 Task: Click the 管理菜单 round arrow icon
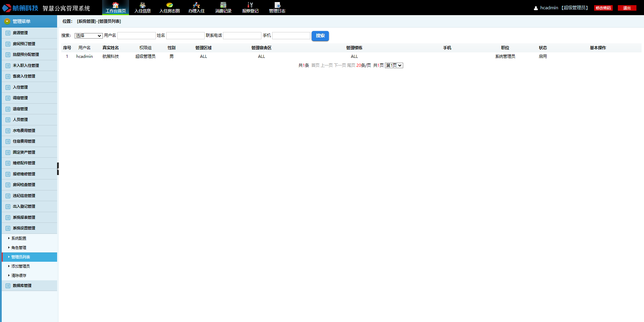(7, 21)
